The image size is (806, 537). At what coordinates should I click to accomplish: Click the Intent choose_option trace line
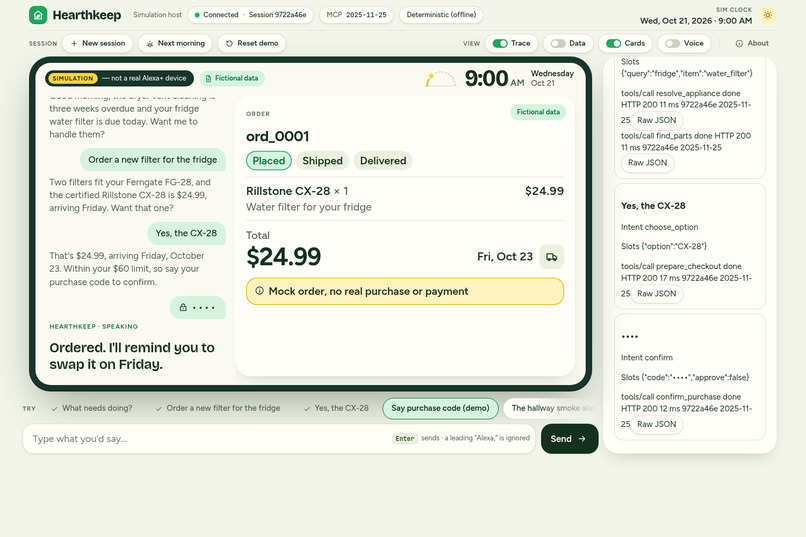point(660,227)
